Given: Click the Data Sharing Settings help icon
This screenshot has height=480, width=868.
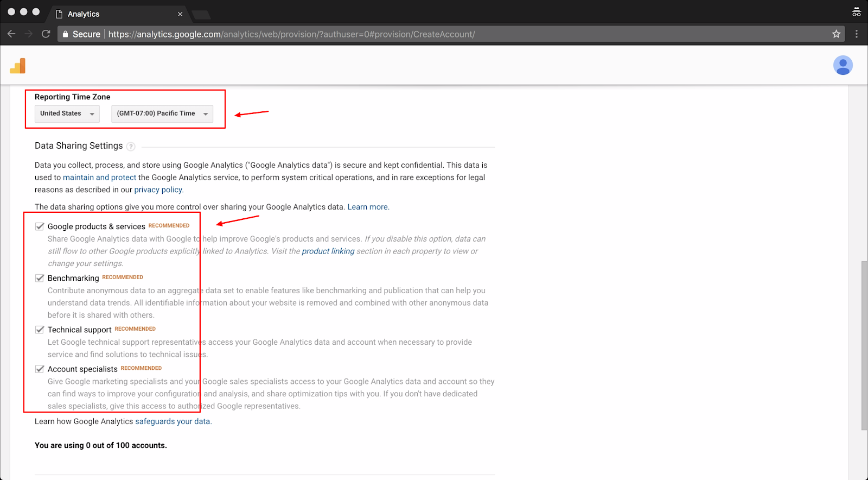Looking at the screenshot, I should click(131, 147).
